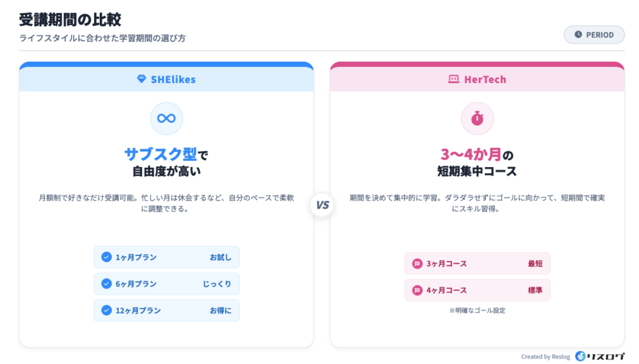
Task: Click the 最短 label on 3ヶ月コース
Action: [535, 264]
